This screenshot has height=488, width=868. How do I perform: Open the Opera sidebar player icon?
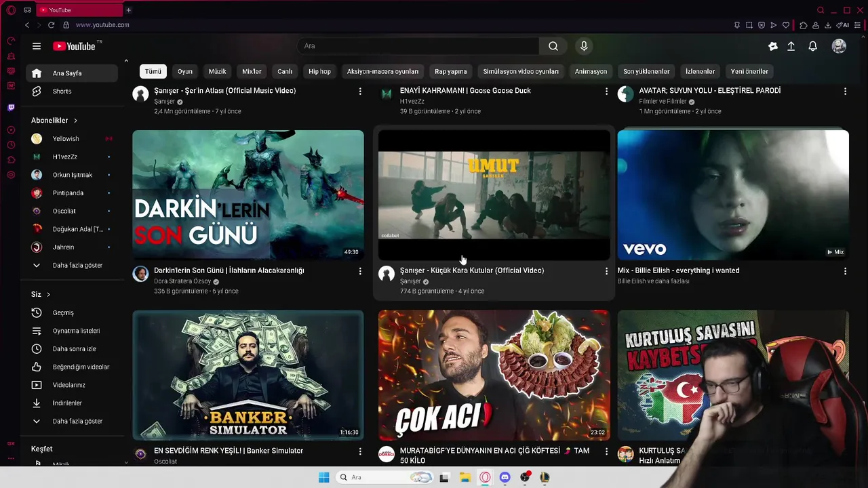[x=11, y=130]
